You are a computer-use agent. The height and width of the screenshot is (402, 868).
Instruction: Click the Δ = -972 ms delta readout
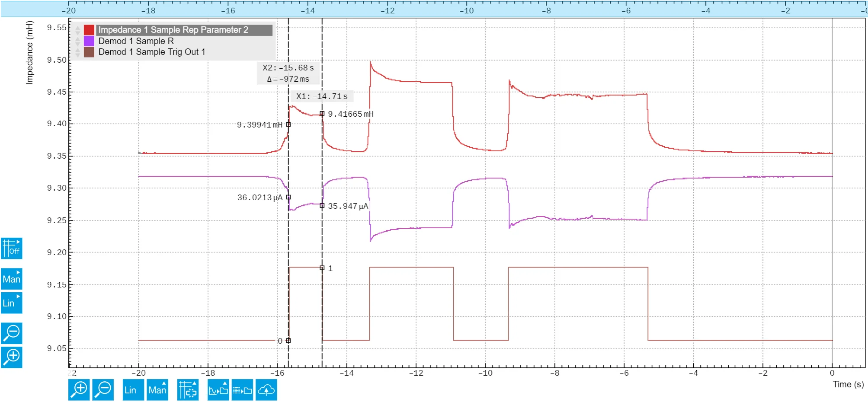click(x=288, y=79)
